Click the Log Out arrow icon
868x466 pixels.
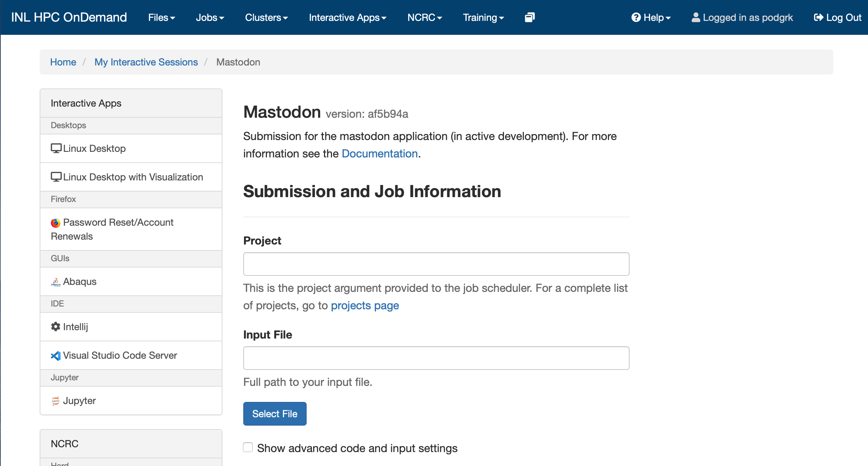(x=819, y=17)
